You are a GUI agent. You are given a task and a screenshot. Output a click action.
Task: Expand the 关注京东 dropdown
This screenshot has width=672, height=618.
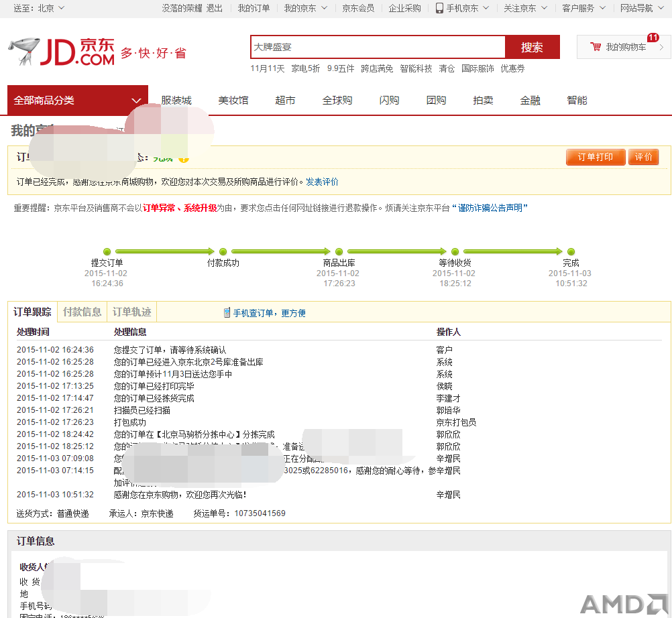coord(525,8)
